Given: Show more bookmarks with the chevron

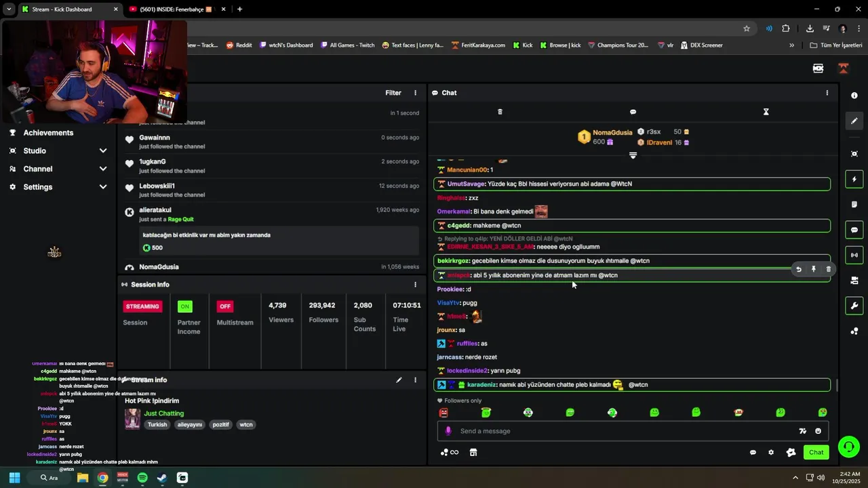Looking at the screenshot, I should point(791,45).
